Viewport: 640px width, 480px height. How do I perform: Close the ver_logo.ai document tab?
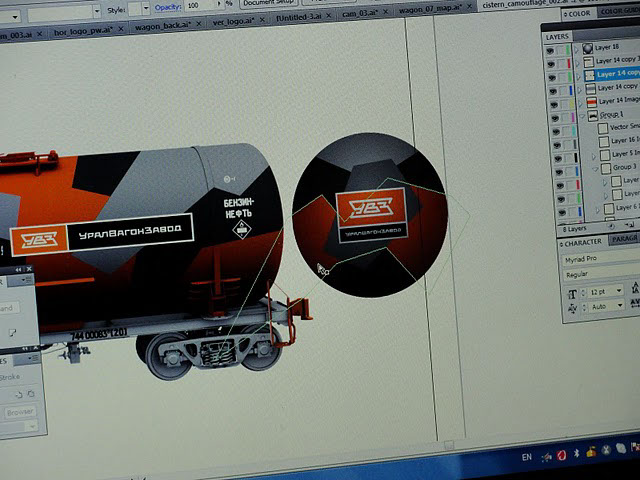click(x=262, y=19)
